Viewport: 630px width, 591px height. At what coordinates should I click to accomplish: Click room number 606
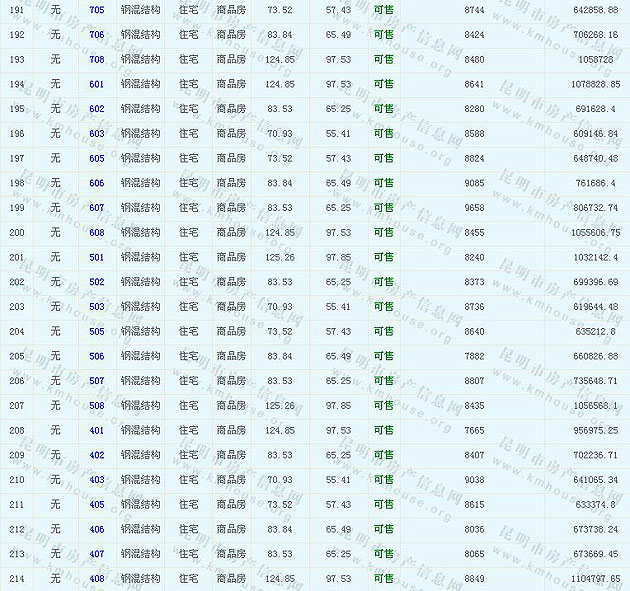pos(96,183)
